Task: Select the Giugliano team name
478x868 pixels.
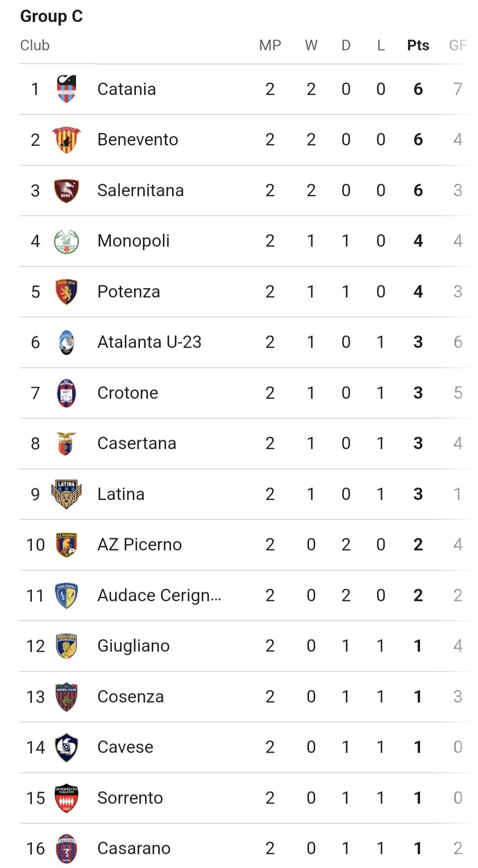Action: [133, 646]
